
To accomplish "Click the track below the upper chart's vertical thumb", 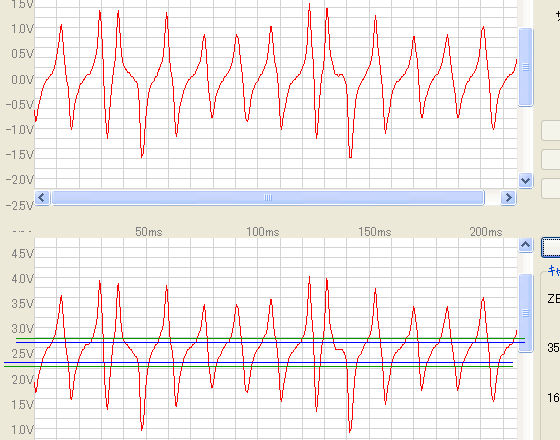I will (x=525, y=140).
